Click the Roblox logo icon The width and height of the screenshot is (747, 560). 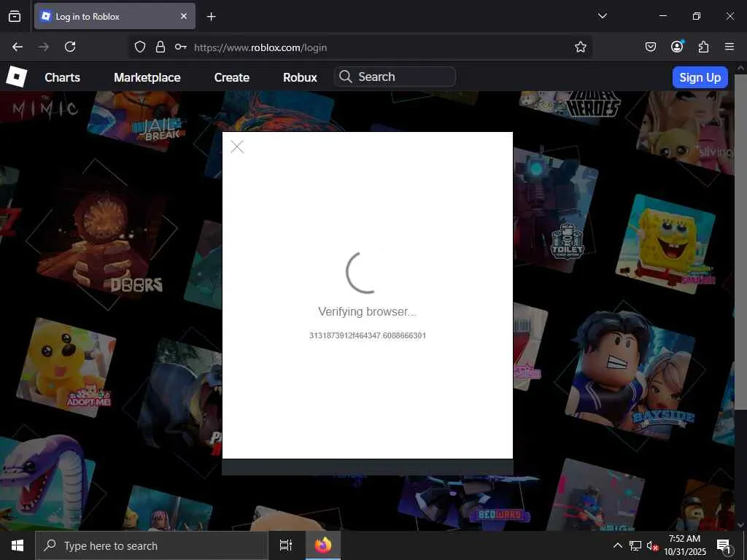tap(17, 77)
